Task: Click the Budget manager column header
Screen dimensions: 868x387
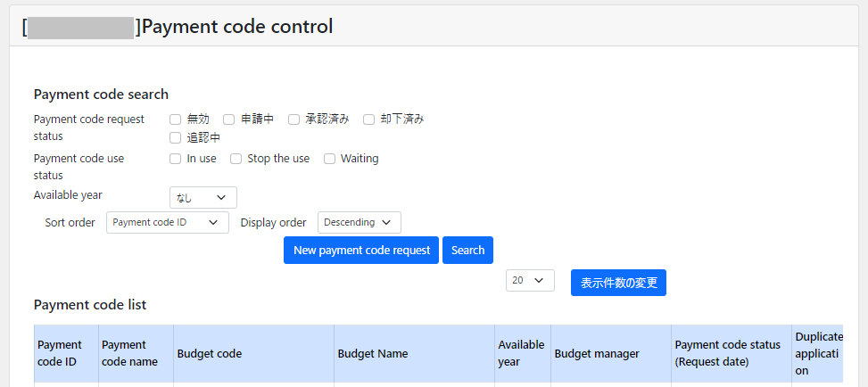Action: 597,354
